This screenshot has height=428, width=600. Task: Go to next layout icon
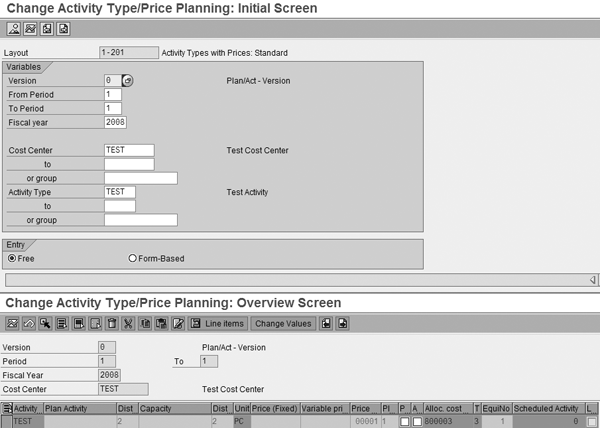(64, 29)
